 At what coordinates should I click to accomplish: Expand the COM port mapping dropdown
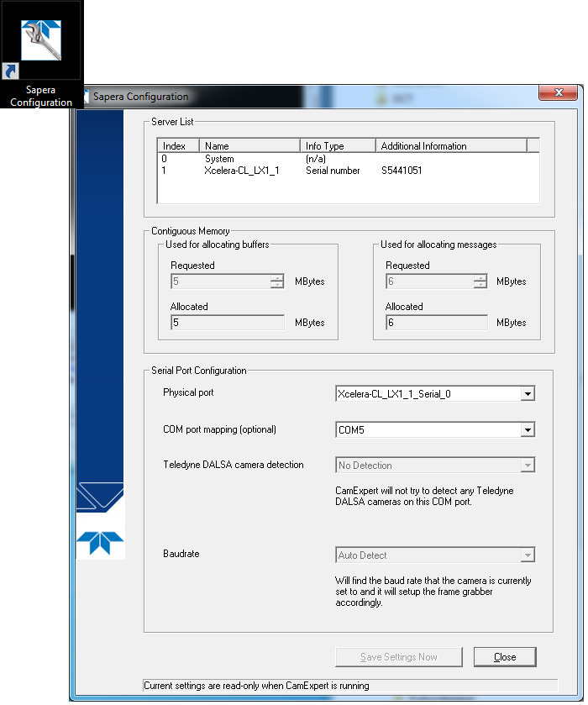click(x=527, y=430)
